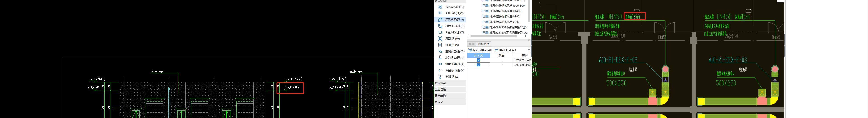
Task: Click 通风管道(通)(F) label text
Action: coord(454,19)
